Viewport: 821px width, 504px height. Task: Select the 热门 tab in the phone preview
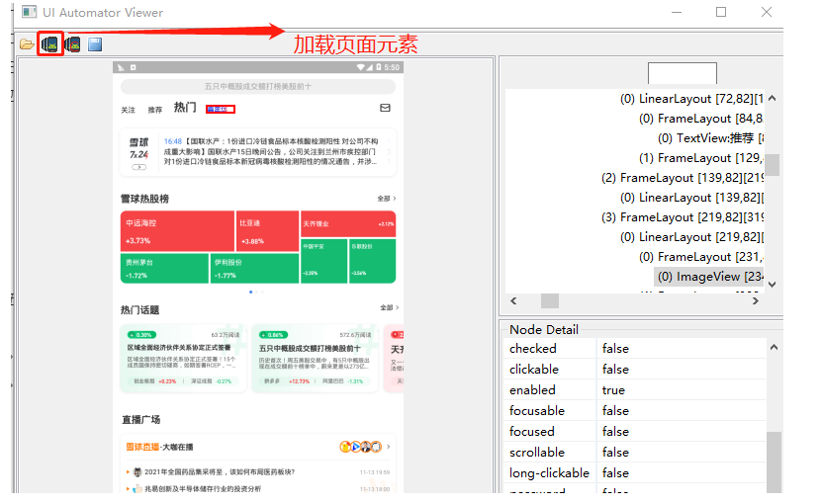tap(185, 108)
